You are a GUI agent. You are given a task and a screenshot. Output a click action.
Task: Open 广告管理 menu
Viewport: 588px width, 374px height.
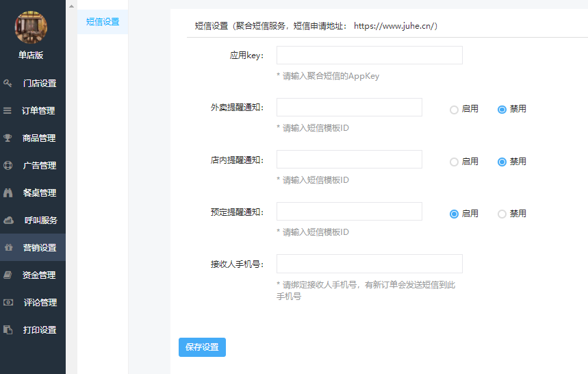(x=33, y=165)
